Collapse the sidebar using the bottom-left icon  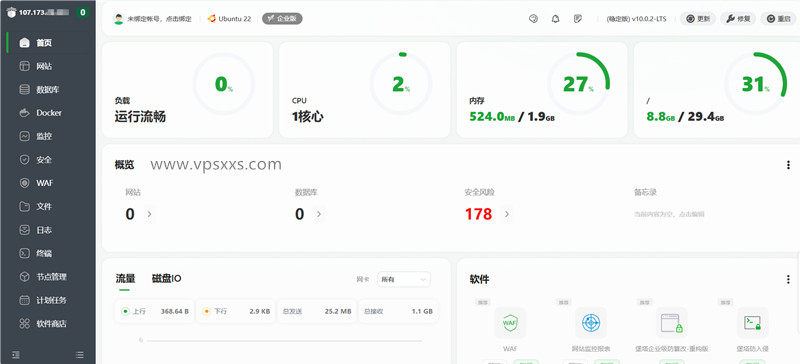point(16,354)
